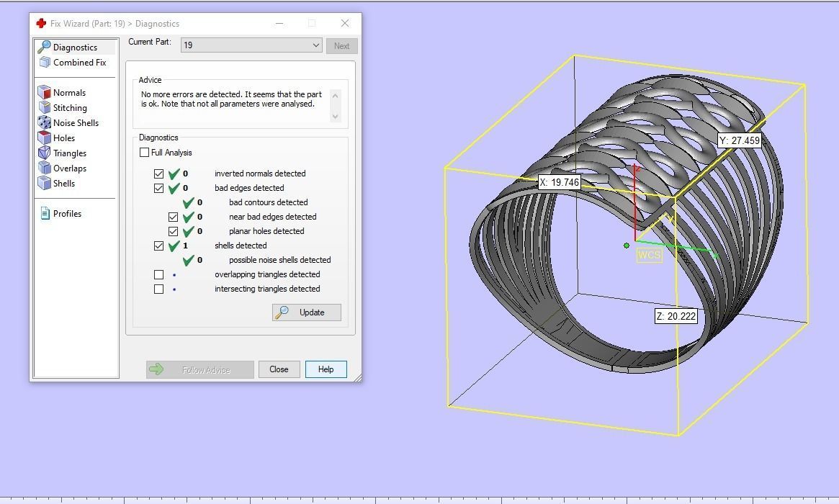Viewport: 839px width, 504px height.
Task: Open the Overlaps fix icon
Action: point(45,168)
